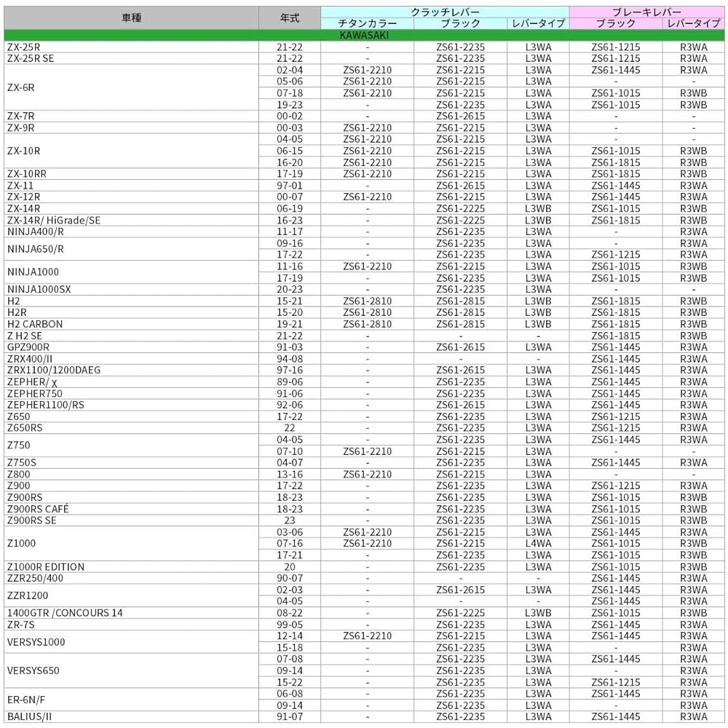Viewport: 728px width, 728px height.
Task: Click the ZRX1100/1200DAEG model name
Action: pyautogui.click(x=54, y=370)
